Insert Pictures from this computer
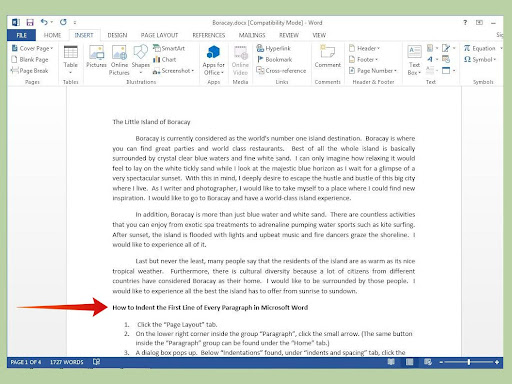Image resolution: width=512 pixels, height=384 pixels. tap(96, 57)
